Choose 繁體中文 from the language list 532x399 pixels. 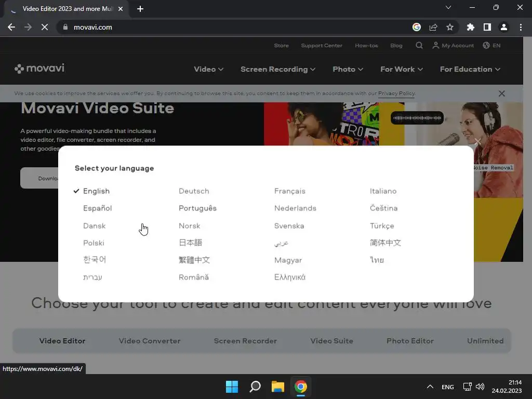click(x=194, y=260)
